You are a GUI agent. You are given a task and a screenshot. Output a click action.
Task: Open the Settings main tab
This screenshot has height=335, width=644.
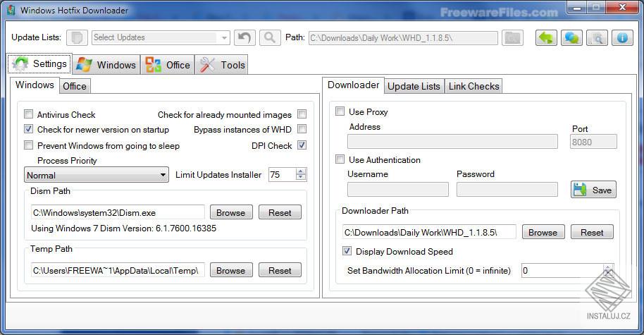click(40, 63)
